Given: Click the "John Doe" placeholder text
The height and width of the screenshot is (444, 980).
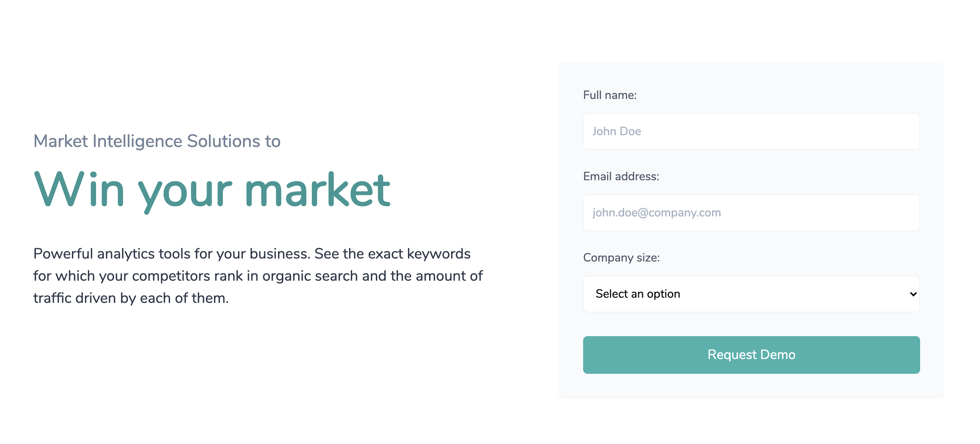Looking at the screenshot, I should 616,132.
